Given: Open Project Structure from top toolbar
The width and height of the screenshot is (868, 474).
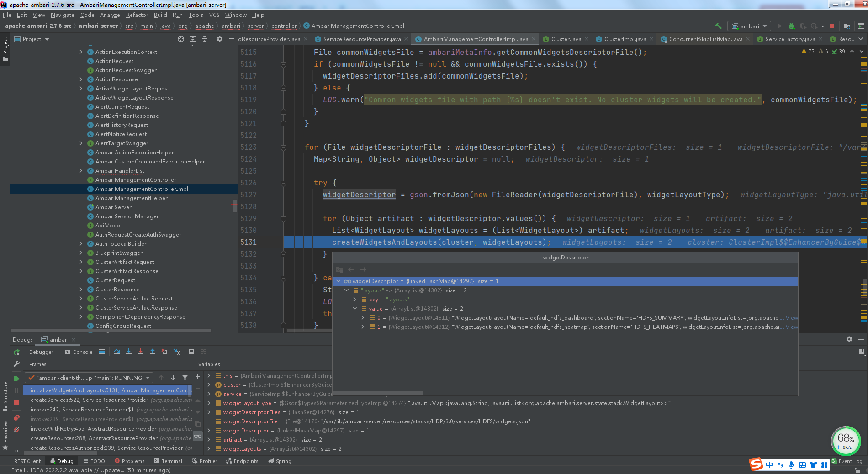Looking at the screenshot, I should pos(847,26).
